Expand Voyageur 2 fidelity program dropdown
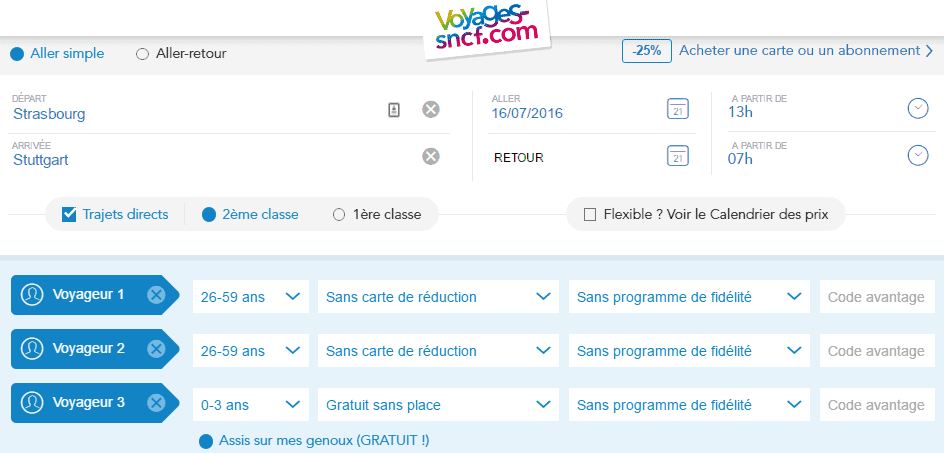Screen dimensions: 944x453 coord(690,351)
